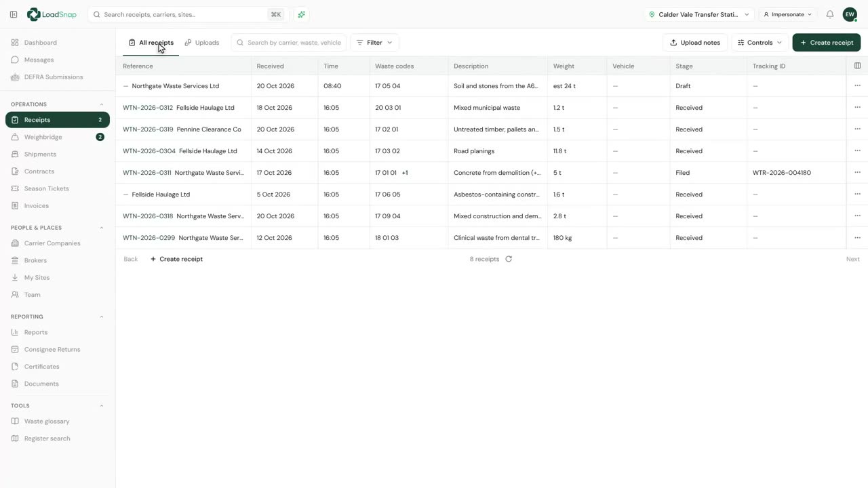Open Carrier Companies in sidebar
The image size is (868, 488).
point(58,243)
